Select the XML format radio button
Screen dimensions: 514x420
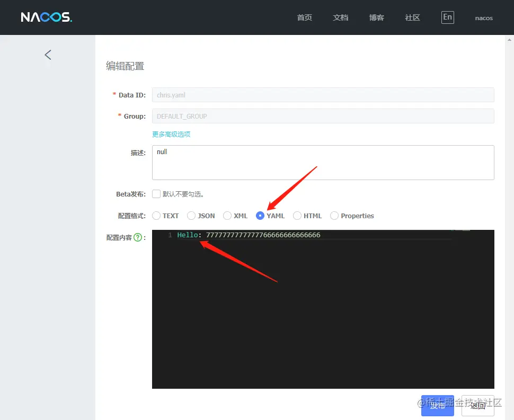(227, 216)
